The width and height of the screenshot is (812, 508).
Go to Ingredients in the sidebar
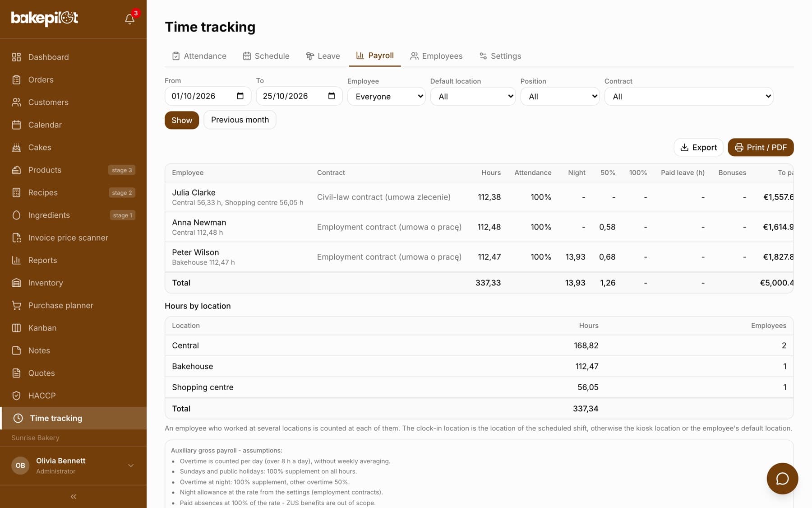(x=73, y=215)
